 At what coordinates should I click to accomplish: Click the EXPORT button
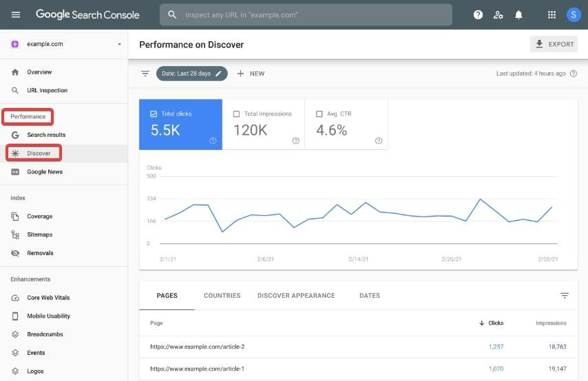(554, 44)
